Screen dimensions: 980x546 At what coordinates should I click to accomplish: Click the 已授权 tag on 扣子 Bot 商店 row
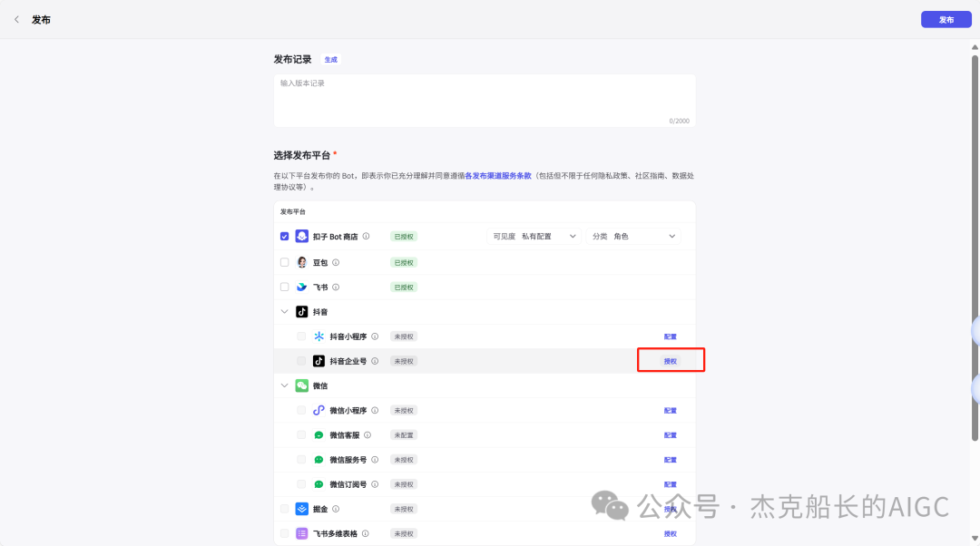point(403,236)
